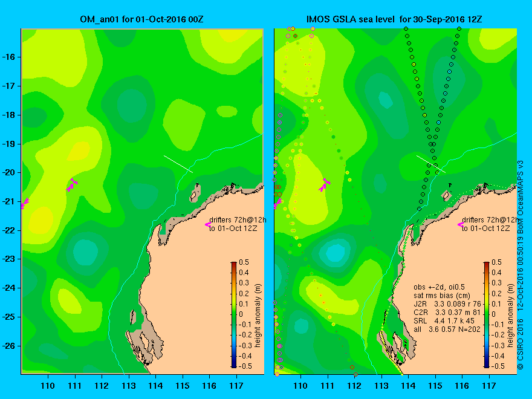This screenshot has height=399, width=532.
Task: Click longitude label 117 under left map
Action: 236,386
